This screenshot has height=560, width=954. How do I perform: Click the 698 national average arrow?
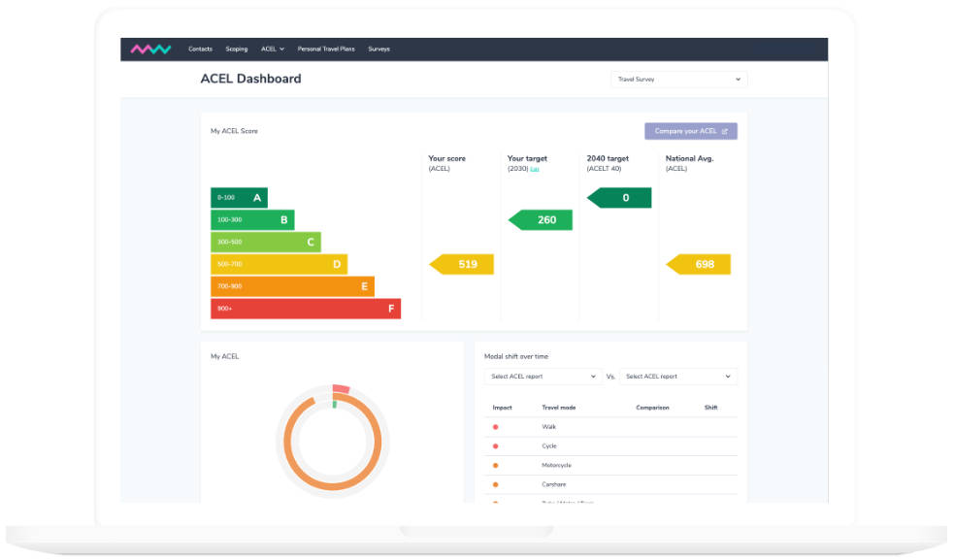[x=699, y=264]
